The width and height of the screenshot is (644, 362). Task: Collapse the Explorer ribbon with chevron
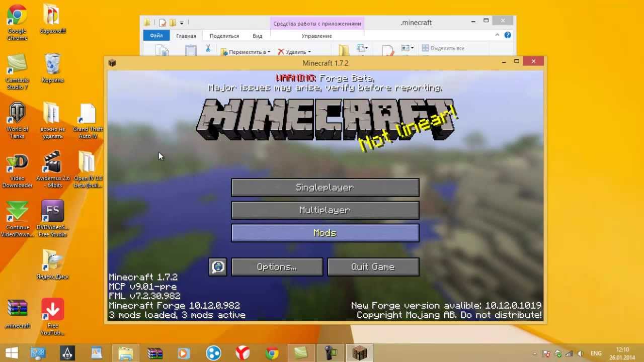(x=497, y=35)
